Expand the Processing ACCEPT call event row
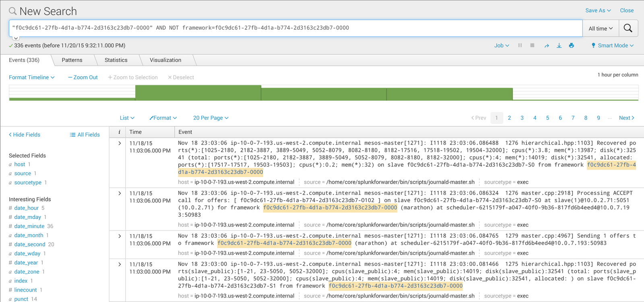The width and height of the screenshot is (644, 302). pyautogui.click(x=120, y=193)
